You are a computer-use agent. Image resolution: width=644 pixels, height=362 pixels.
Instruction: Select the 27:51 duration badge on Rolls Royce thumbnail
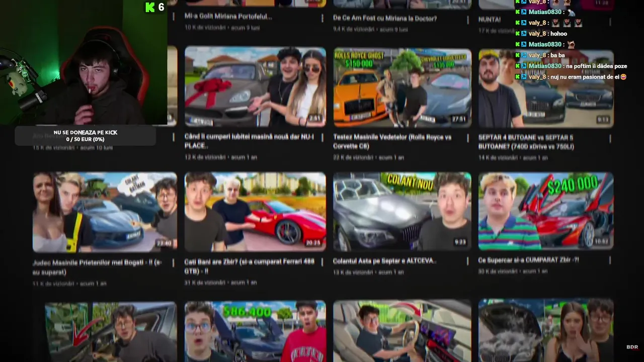459,119
